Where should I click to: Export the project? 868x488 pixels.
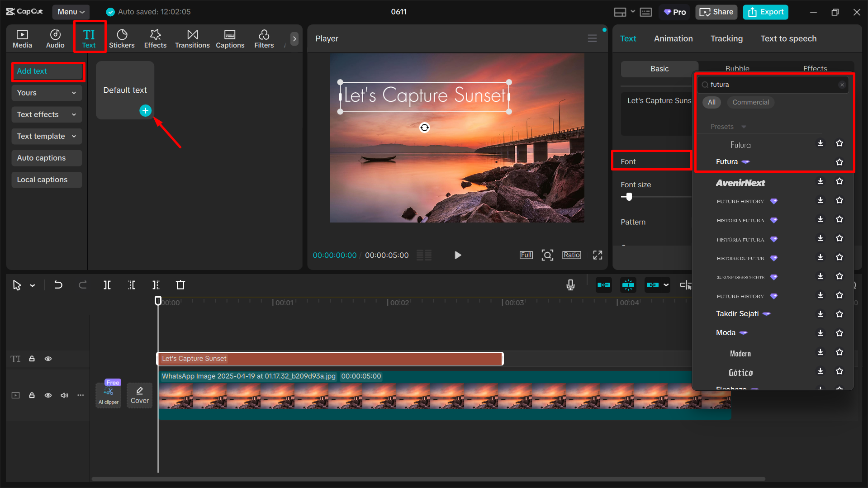(x=765, y=12)
